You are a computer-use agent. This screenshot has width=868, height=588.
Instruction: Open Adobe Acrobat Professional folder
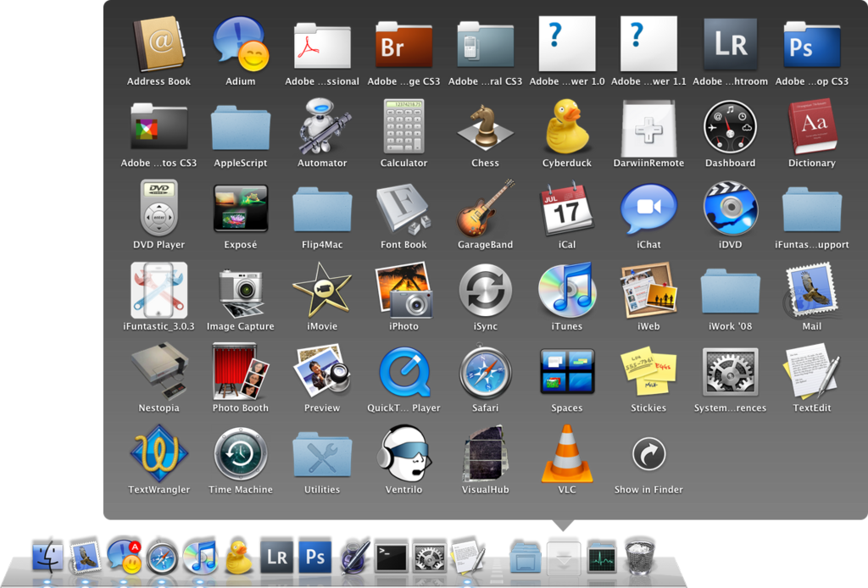pos(322,44)
